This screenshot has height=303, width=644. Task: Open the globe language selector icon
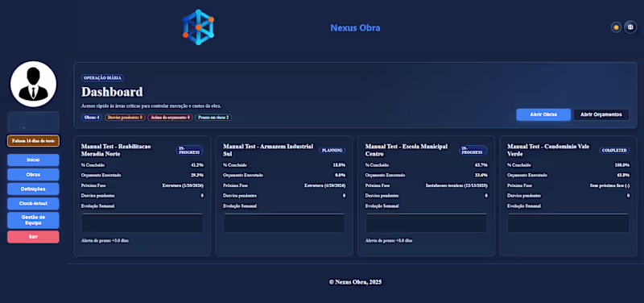(x=630, y=27)
